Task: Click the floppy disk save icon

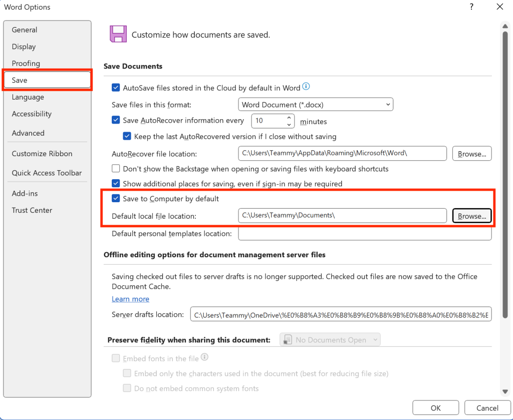Action: 118,34
